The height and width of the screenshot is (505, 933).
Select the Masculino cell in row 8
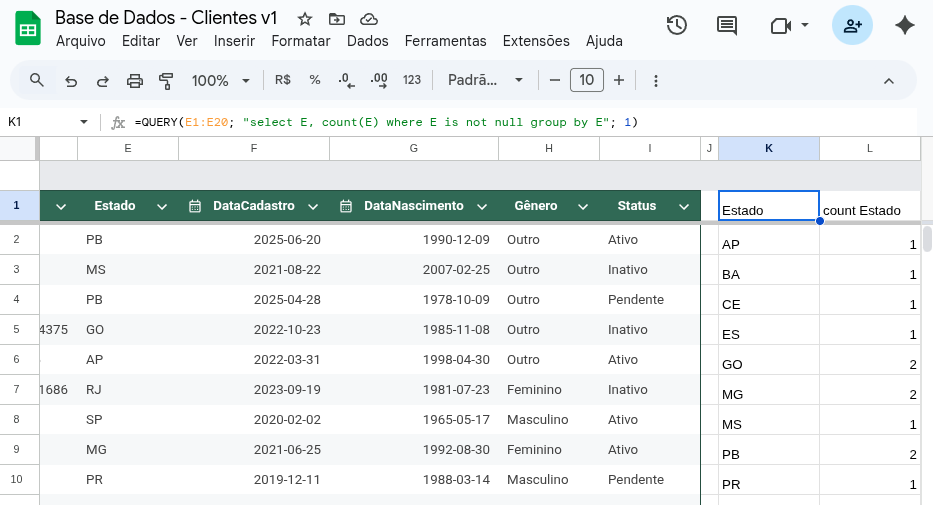549,419
